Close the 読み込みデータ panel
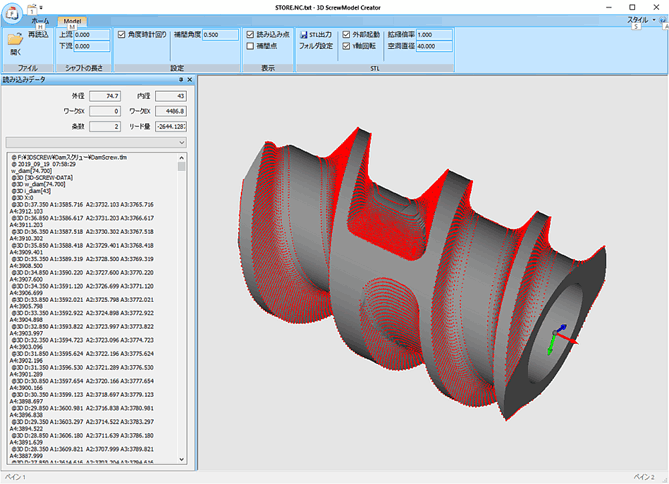The image size is (669, 484). [x=189, y=78]
